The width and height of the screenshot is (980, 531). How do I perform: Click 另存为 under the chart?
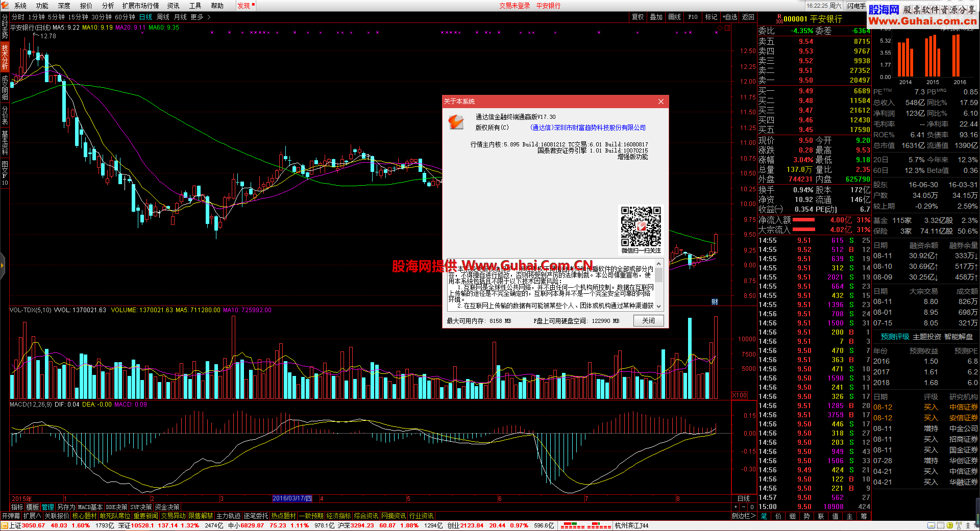pos(66,507)
